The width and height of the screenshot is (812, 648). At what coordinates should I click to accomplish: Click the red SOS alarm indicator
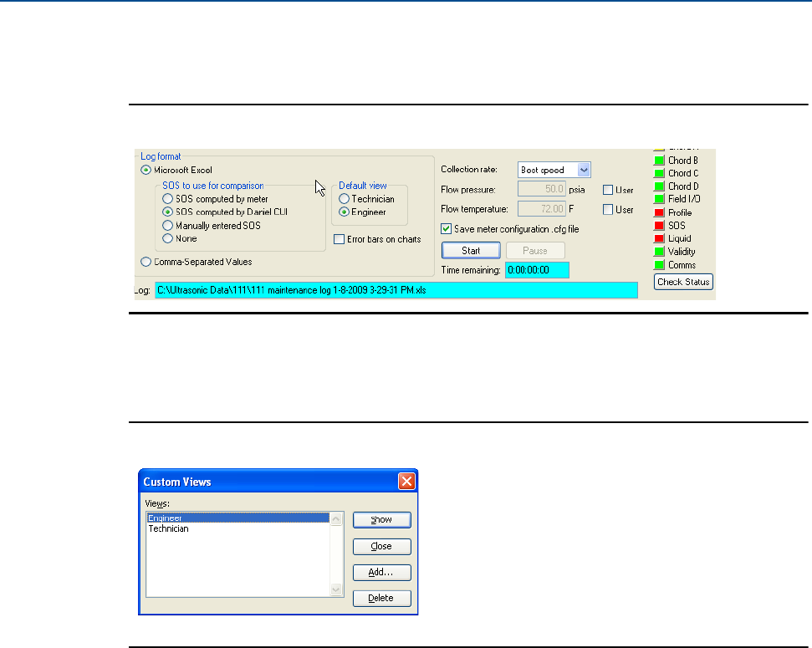659,226
